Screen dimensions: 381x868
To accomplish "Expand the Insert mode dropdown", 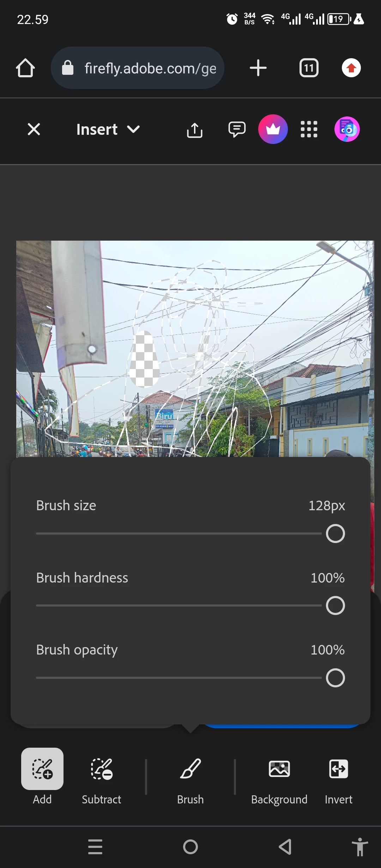I will click(108, 129).
